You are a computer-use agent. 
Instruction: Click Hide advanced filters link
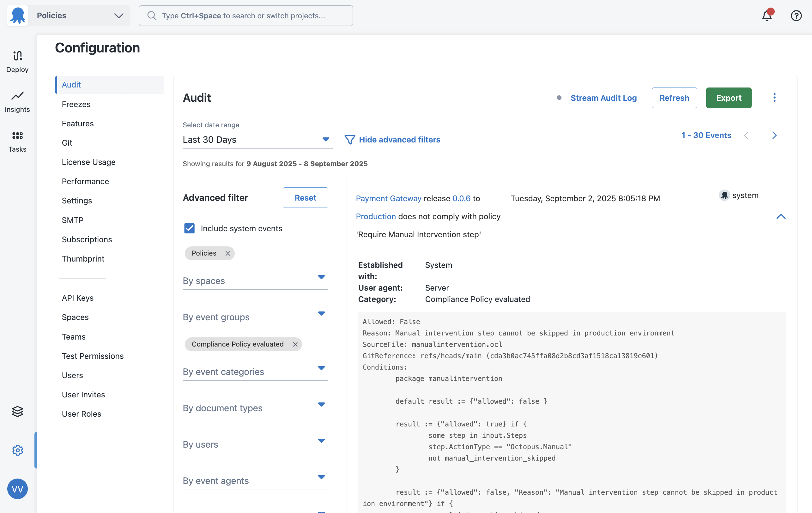[x=400, y=140]
